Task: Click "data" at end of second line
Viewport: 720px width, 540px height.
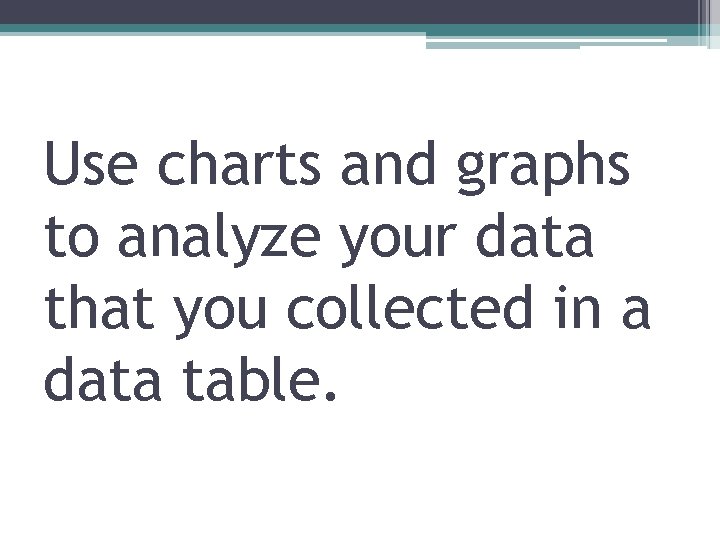Action: coord(535,234)
